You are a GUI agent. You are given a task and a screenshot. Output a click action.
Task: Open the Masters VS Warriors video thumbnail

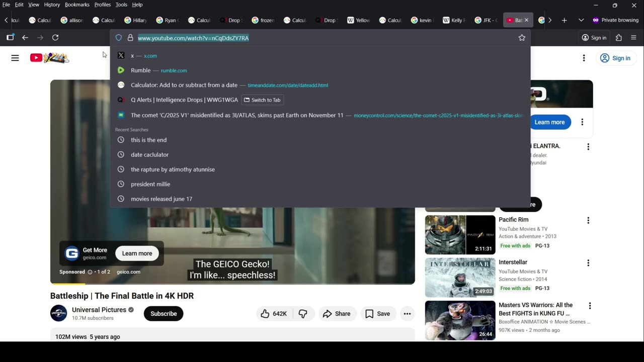click(x=460, y=320)
